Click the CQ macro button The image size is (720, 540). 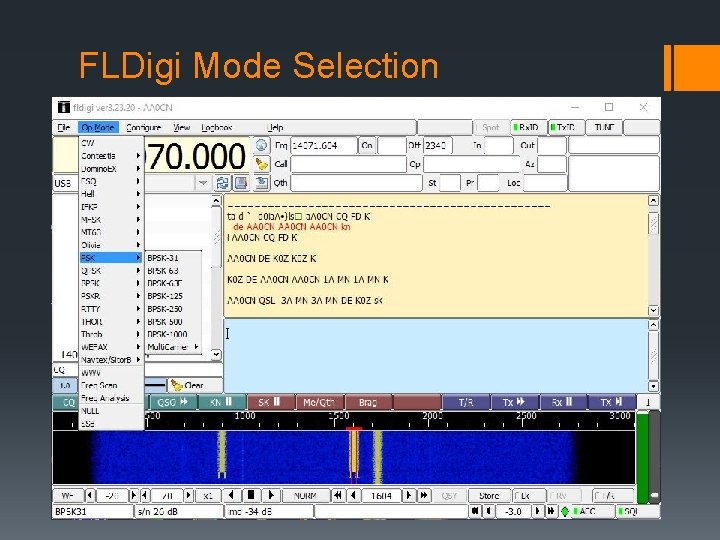[x=66, y=402]
